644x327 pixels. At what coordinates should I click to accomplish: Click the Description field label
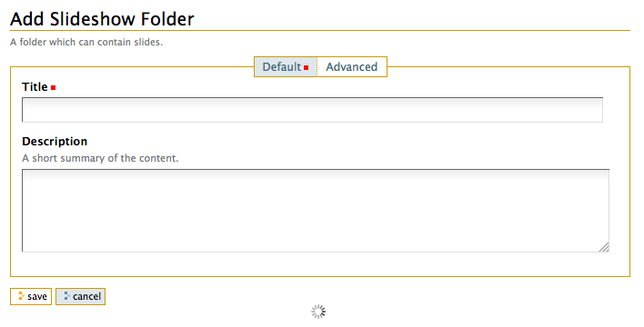(x=55, y=141)
